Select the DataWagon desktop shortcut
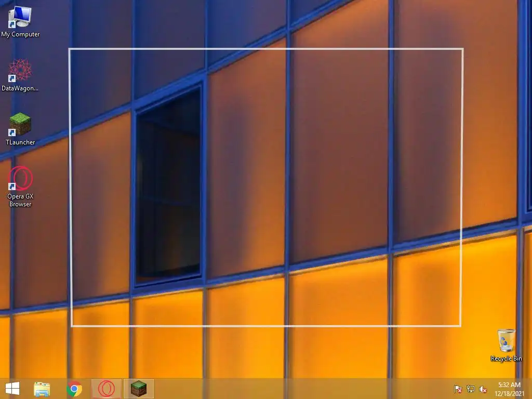 click(20, 75)
